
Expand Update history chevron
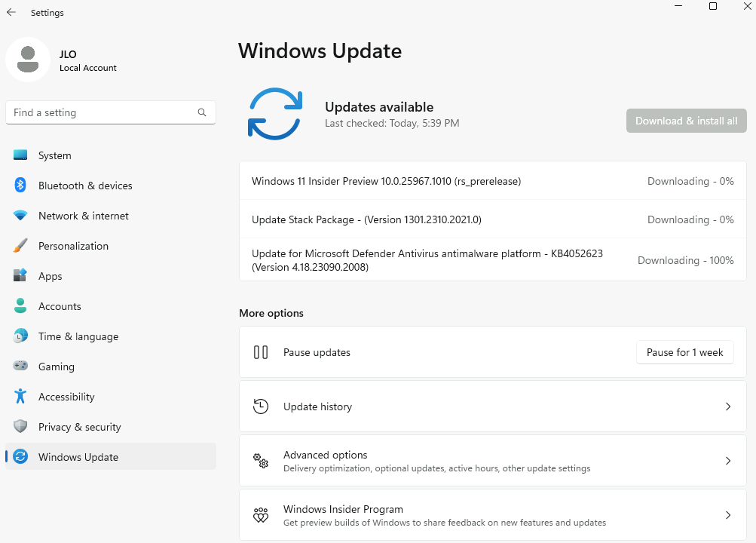coord(728,406)
